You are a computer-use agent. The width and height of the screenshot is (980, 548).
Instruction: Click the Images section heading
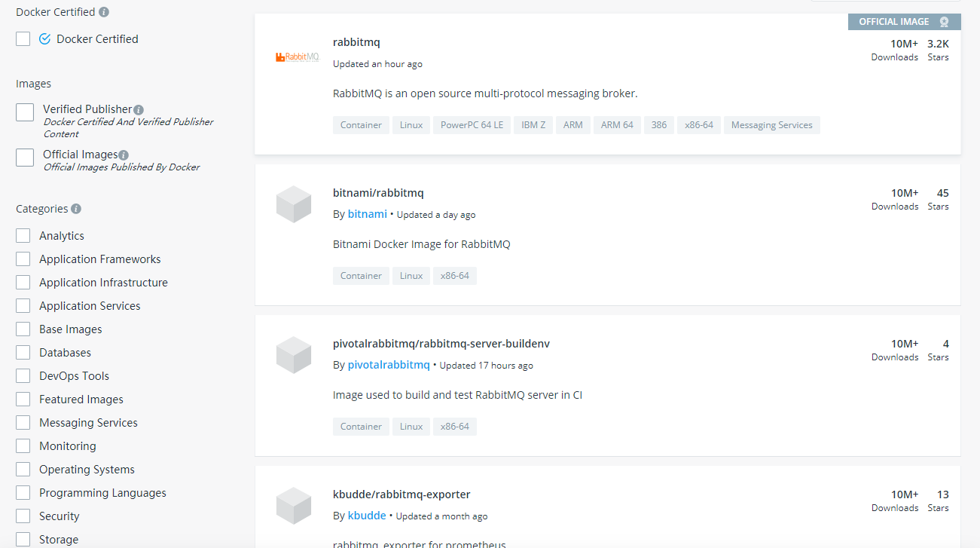(x=33, y=84)
